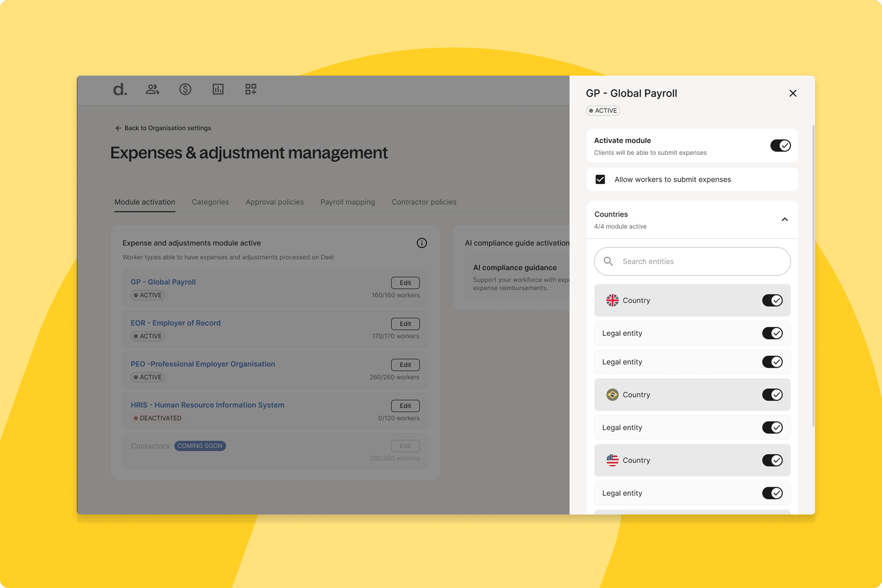Viewport: 882px width, 588px height.
Task: Click Edit for HRIS row
Action: [x=405, y=406]
